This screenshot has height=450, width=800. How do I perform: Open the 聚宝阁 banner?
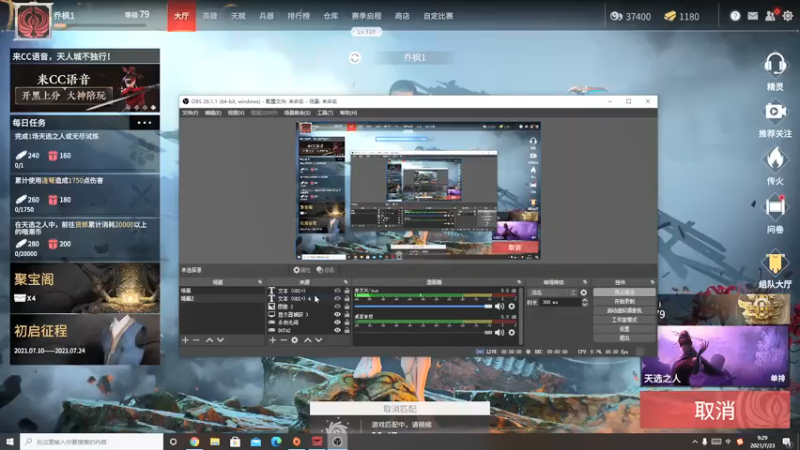(x=85, y=288)
